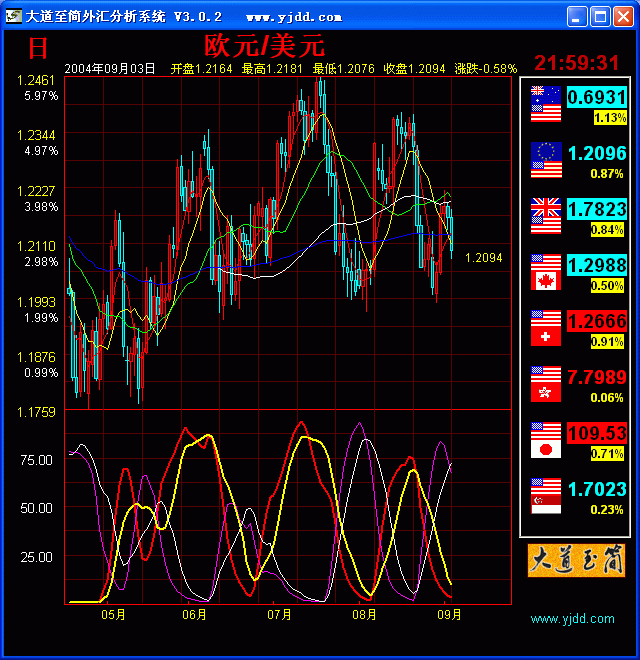Maximize the analysis window
This screenshot has width=640, height=660.
600,17
